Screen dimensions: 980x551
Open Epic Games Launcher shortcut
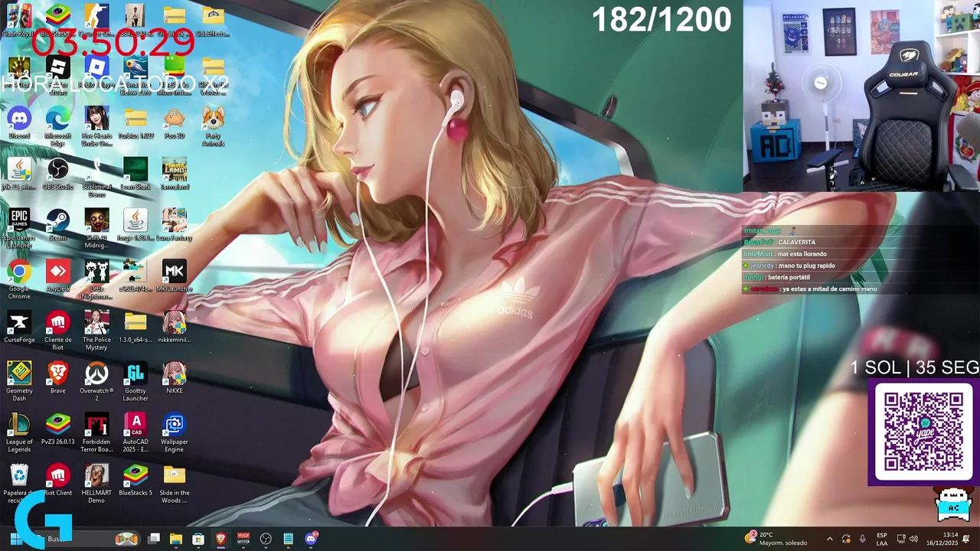click(19, 229)
